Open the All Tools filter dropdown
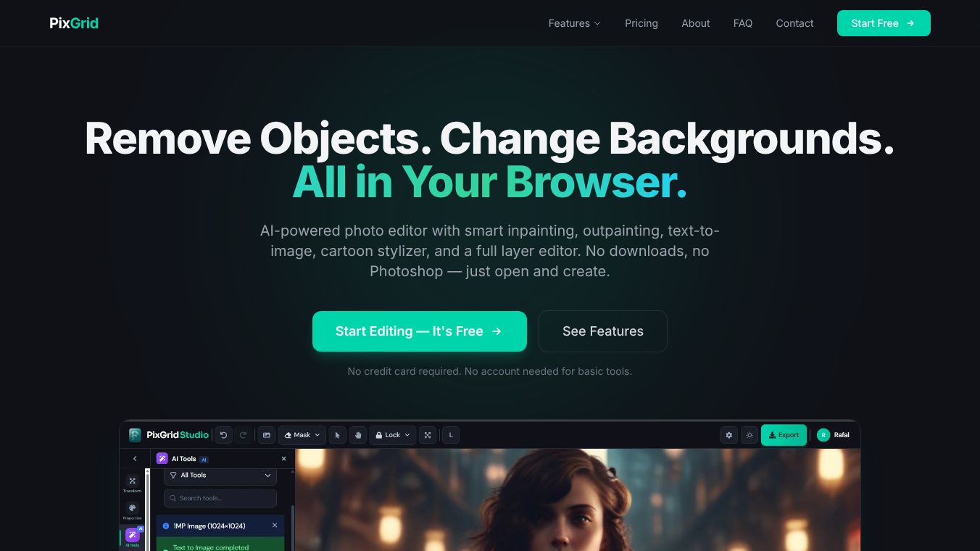Image resolution: width=980 pixels, height=551 pixels. pyautogui.click(x=220, y=476)
